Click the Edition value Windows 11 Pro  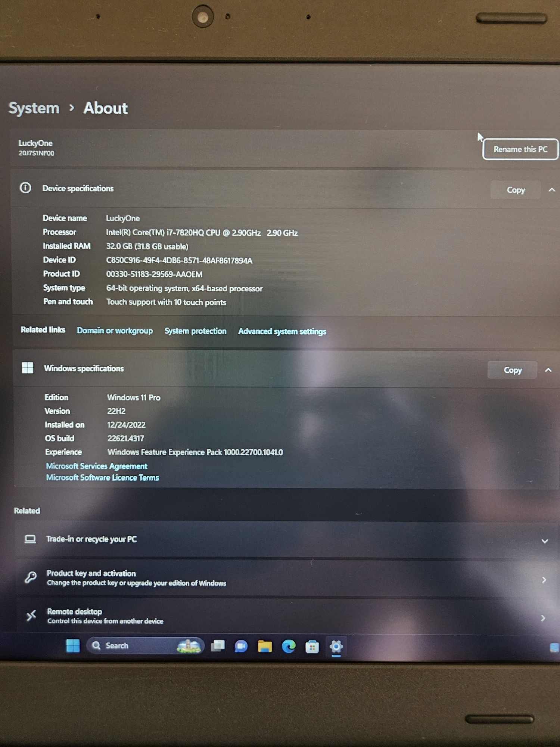tap(134, 397)
